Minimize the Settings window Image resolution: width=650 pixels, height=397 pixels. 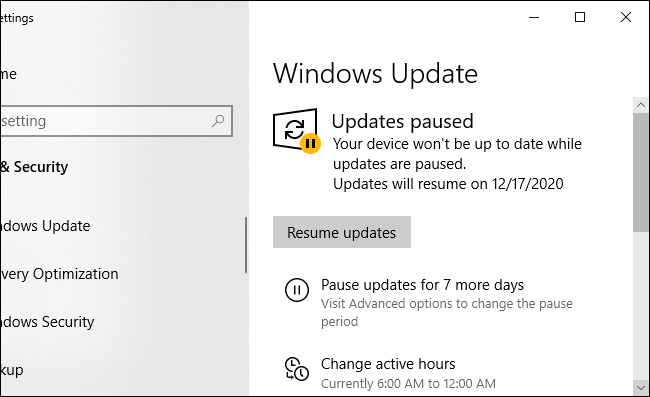click(x=534, y=17)
